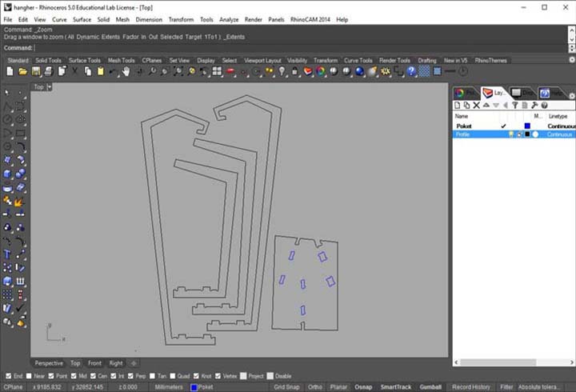The image size is (576, 392).
Task: Open the RhinoCAM 2014 menu
Action: point(310,19)
